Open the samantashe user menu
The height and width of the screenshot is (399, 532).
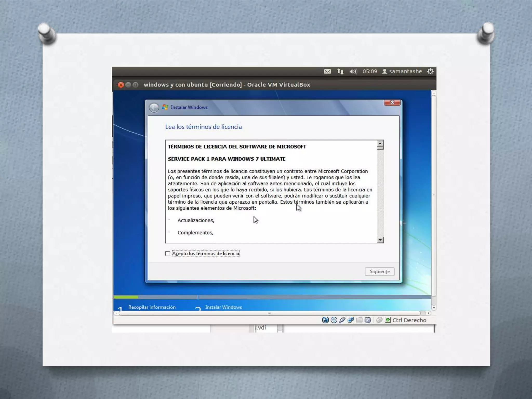pyautogui.click(x=402, y=71)
